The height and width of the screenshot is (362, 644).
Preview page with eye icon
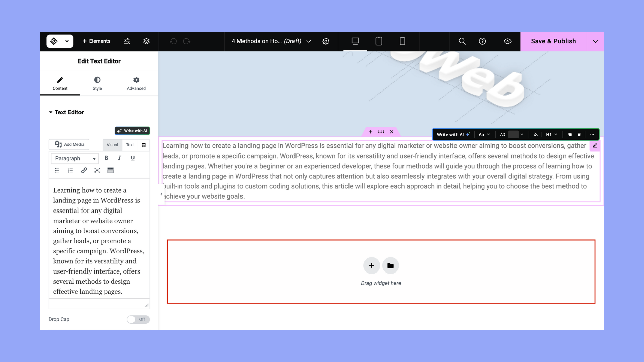coord(507,41)
